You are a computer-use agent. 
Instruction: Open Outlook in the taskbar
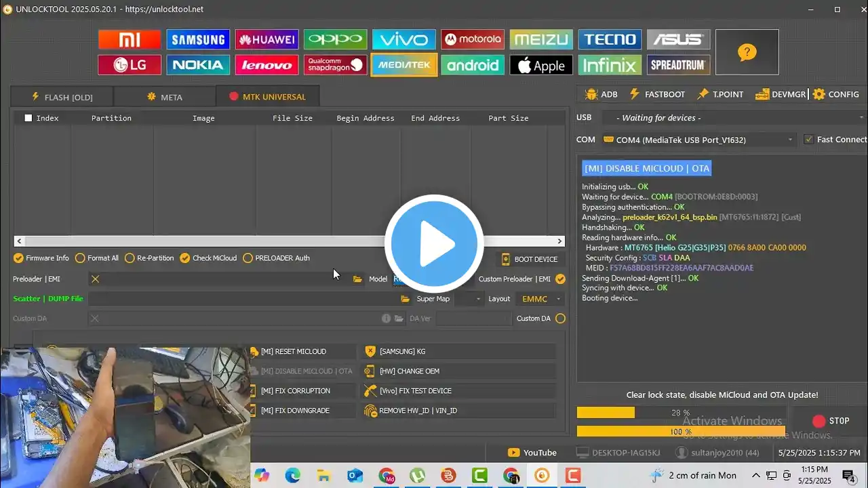tap(355, 475)
